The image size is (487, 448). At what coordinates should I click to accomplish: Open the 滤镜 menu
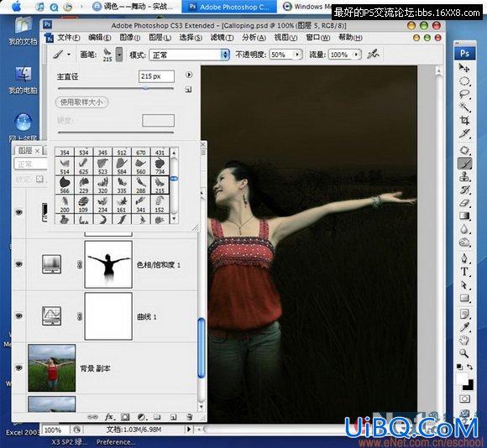tap(222, 38)
